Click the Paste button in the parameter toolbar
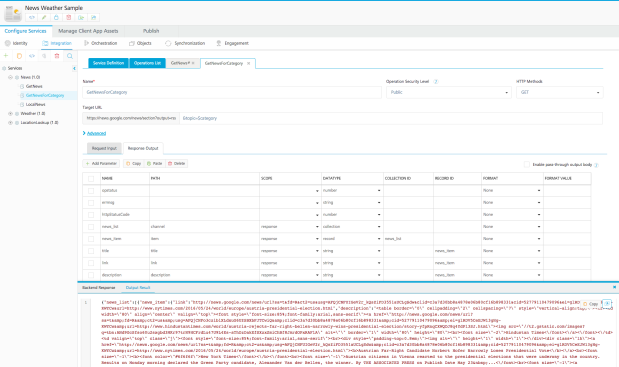This screenshot has height=367, width=619. click(x=154, y=164)
